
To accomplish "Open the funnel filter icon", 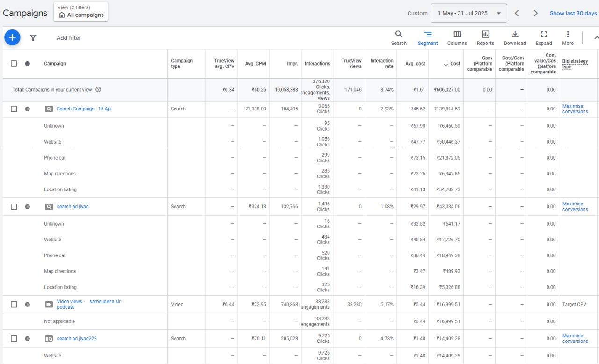I will [x=33, y=38].
